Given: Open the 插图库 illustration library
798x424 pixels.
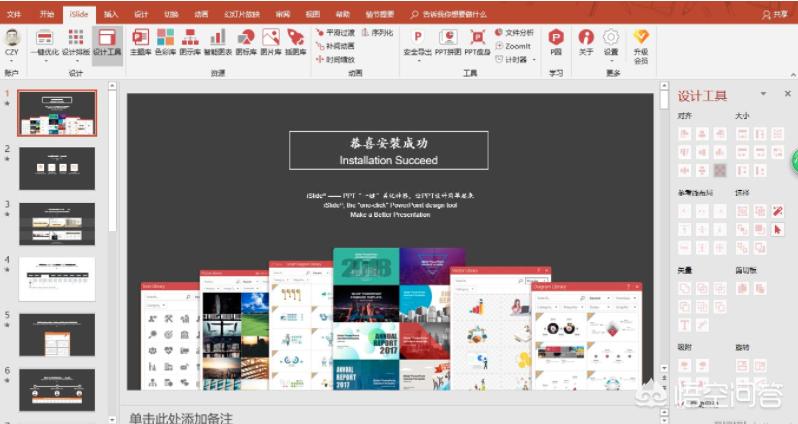Looking at the screenshot, I should (x=296, y=42).
